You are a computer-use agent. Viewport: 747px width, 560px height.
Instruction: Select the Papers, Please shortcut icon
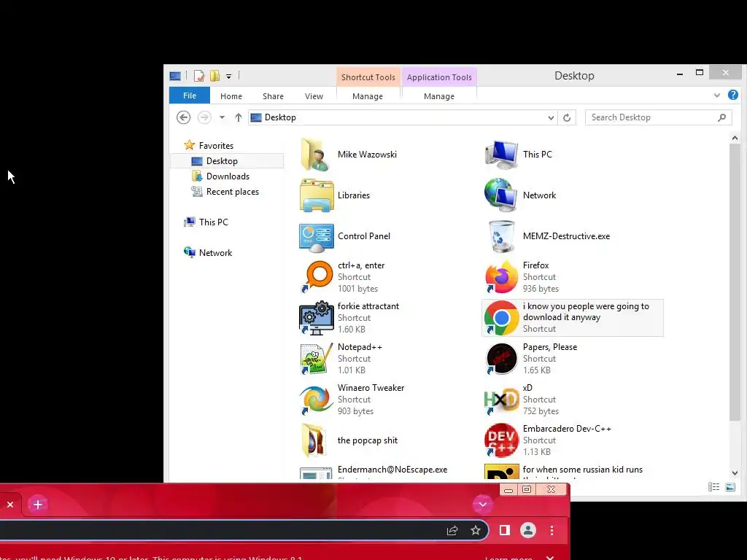point(501,359)
